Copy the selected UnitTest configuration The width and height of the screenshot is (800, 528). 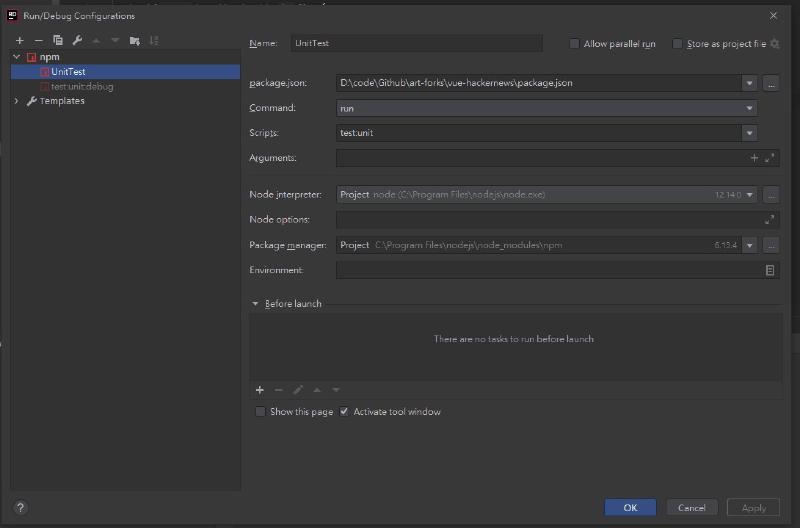58,40
